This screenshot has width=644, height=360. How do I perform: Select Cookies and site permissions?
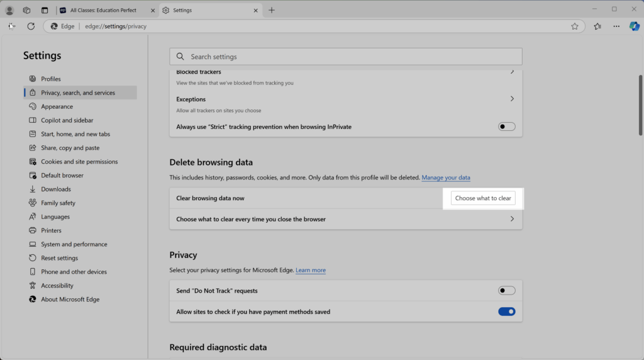point(80,162)
